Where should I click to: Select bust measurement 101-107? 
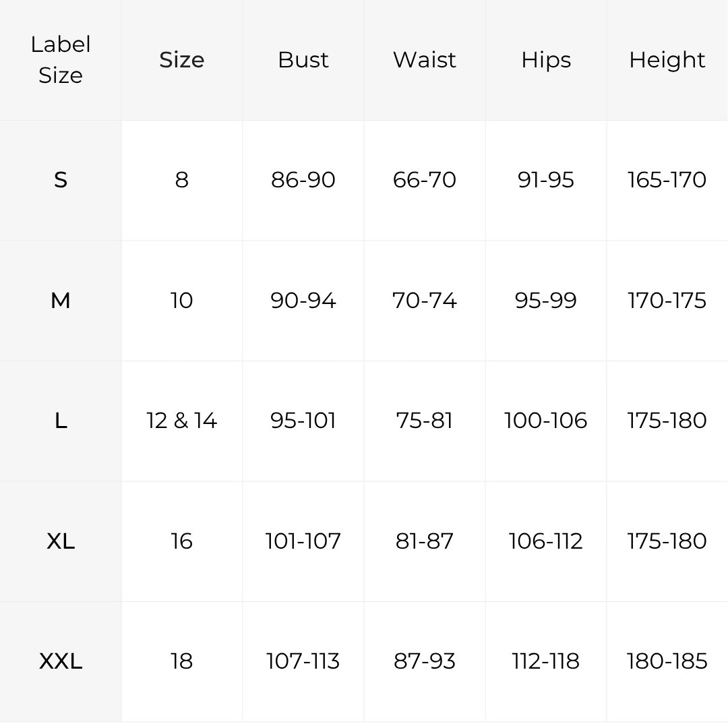pos(303,541)
